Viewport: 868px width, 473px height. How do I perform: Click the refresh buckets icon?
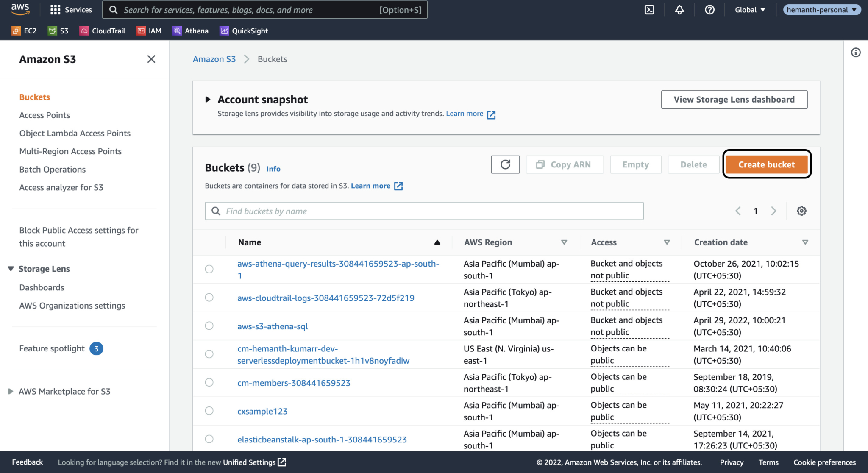pyautogui.click(x=505, y=164)
